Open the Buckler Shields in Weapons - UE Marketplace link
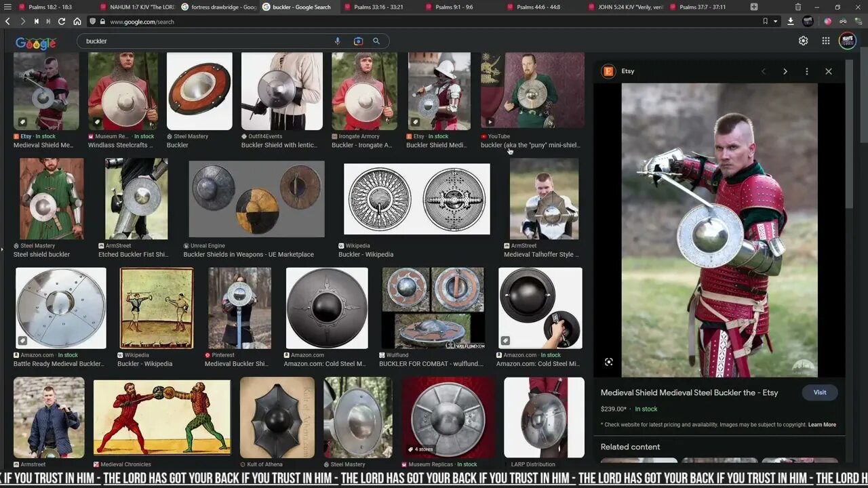The image size is (868, 488). 248,255
